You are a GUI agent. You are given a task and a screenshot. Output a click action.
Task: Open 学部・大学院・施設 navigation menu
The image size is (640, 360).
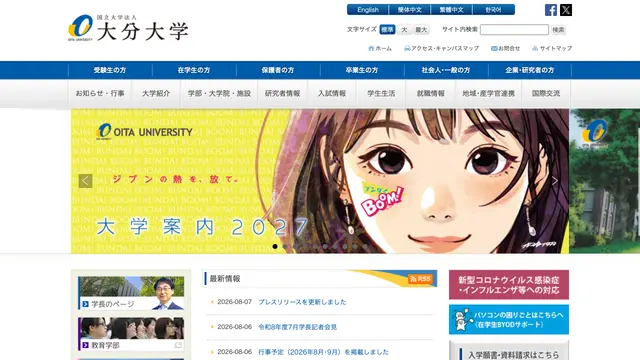pyautogui.click(x=219, y=93)
